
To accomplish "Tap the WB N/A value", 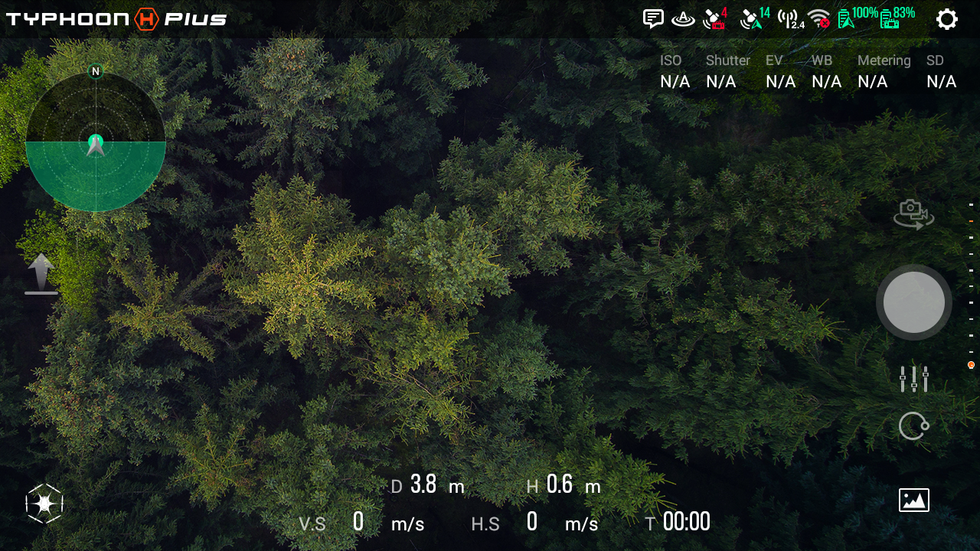I will (826, 82).
